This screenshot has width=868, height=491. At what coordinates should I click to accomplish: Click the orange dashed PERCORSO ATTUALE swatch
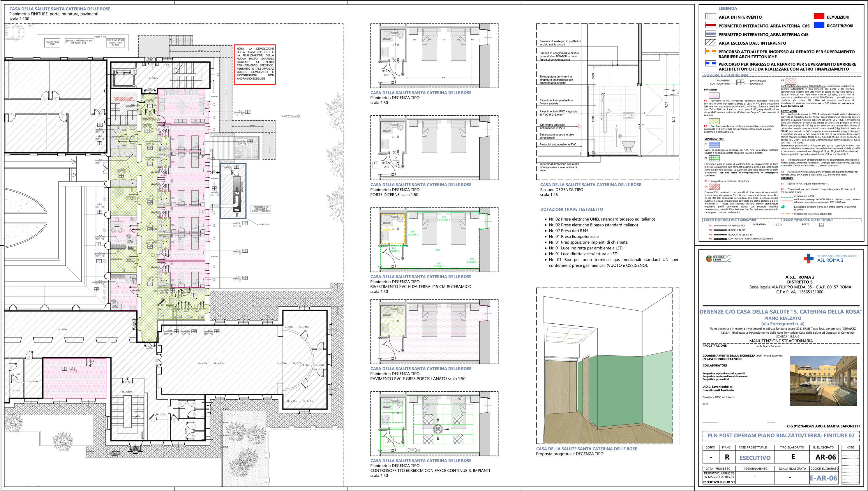click(x=711, y=51)
